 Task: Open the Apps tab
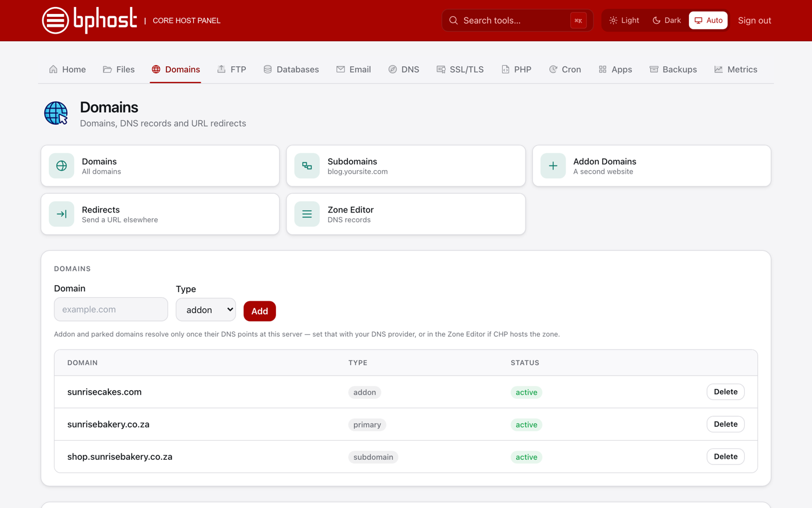[x=615, y=69]
